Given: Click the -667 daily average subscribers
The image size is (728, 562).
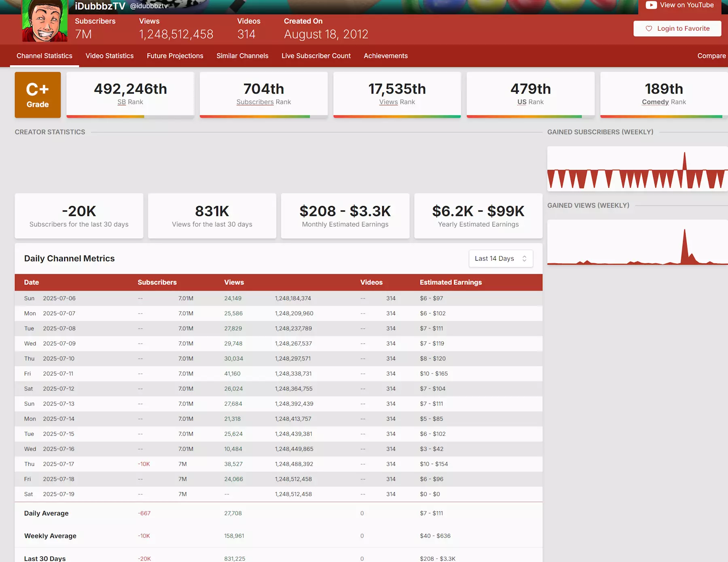Looking at the screenshot, I should 144,513.
